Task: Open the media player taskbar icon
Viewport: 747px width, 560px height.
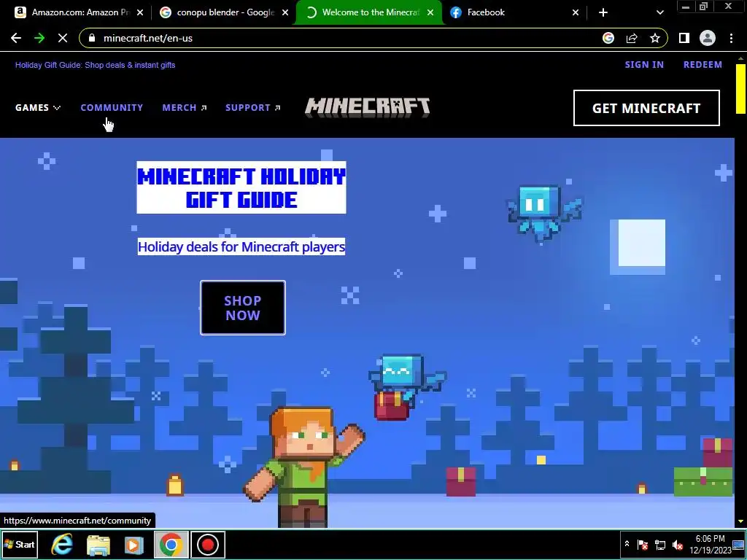Action: (134, 545)
